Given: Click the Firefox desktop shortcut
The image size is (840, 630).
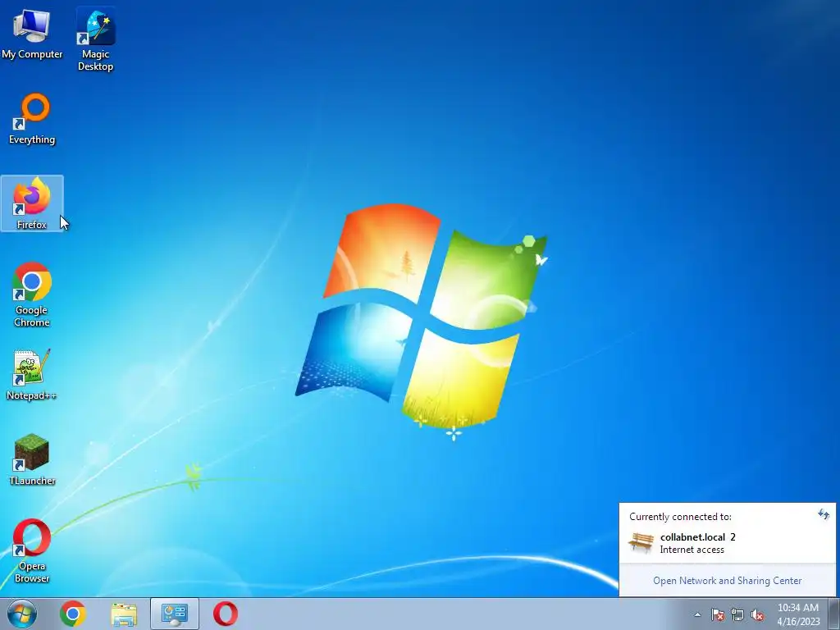Looking at the screenshot, I should click(x=32, y=203).
